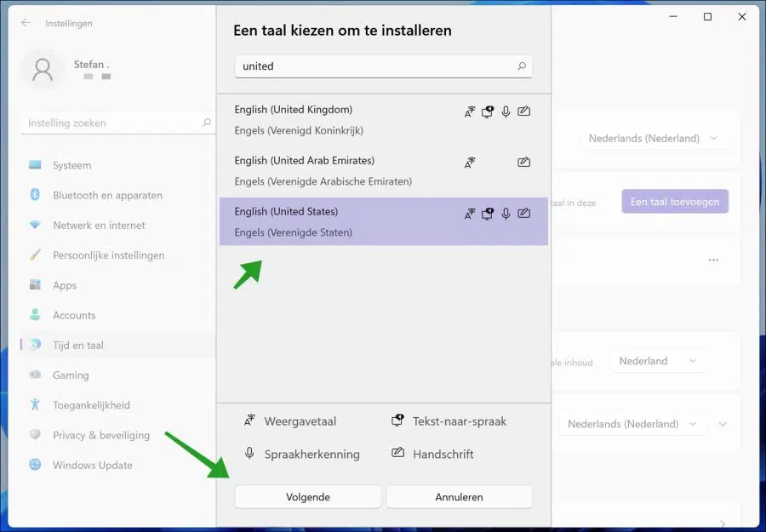Click magnifier icon in Instelling zoeken field

click(207, 123)
